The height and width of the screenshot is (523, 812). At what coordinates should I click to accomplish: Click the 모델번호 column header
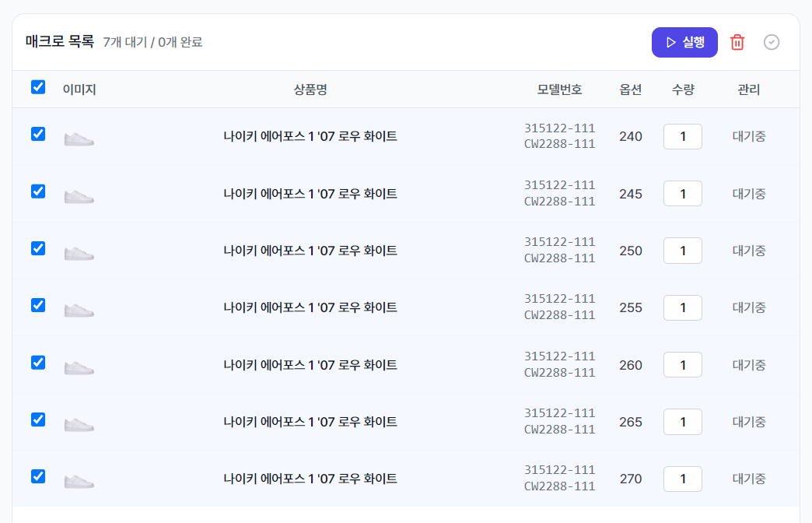(x=559, y=90)
